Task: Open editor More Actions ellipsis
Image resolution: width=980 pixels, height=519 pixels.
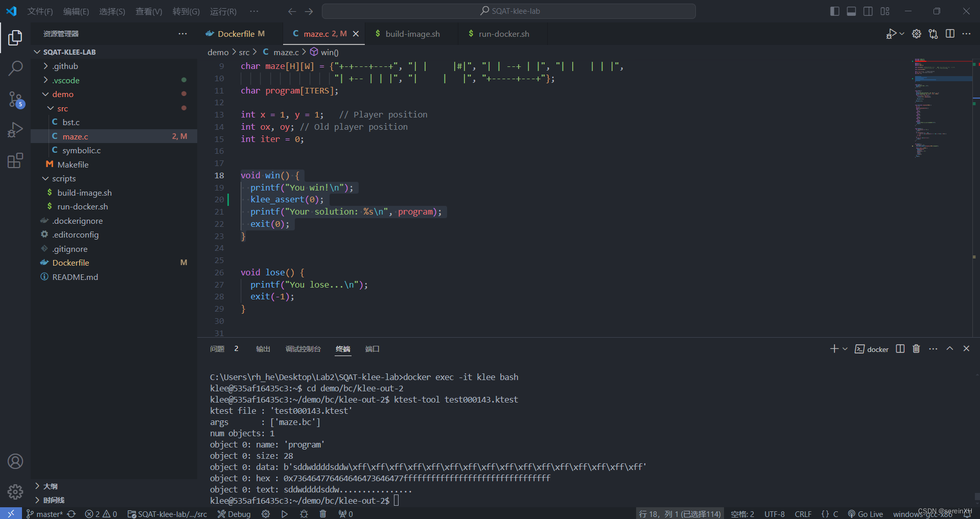Action: (x=966, y=34)
